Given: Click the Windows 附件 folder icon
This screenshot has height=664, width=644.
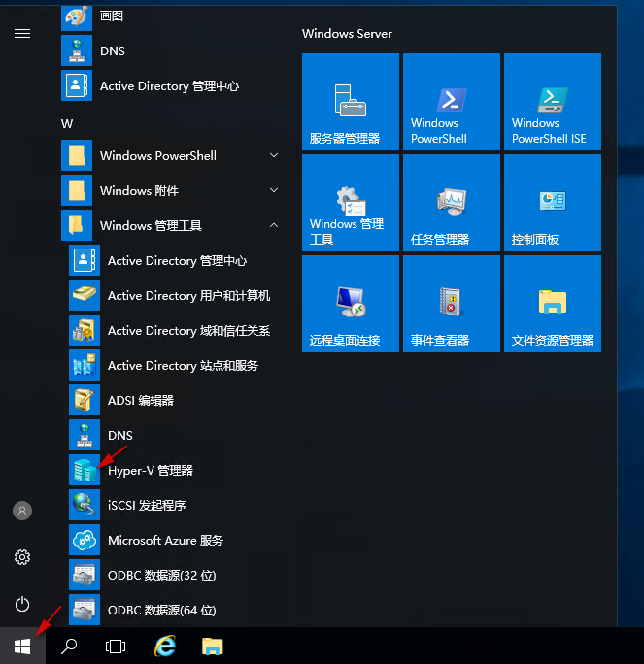Looking at the screenshot, I should (x=77, y=190).
